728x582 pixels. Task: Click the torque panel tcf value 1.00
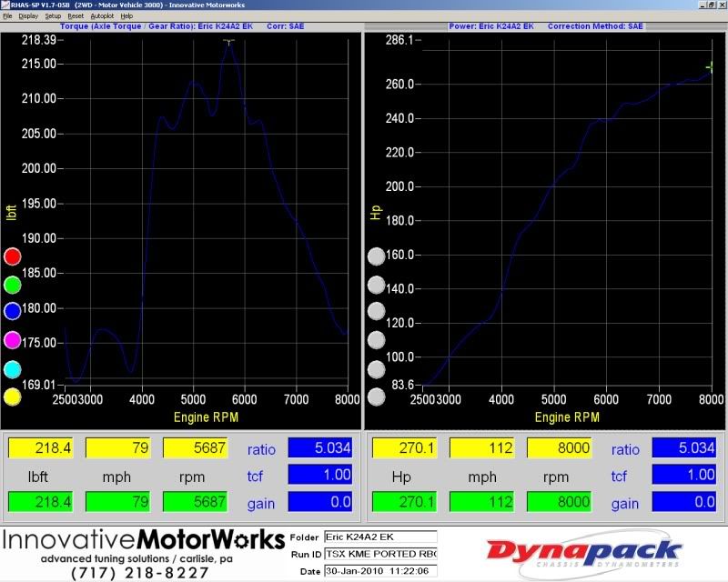point(320,475)
